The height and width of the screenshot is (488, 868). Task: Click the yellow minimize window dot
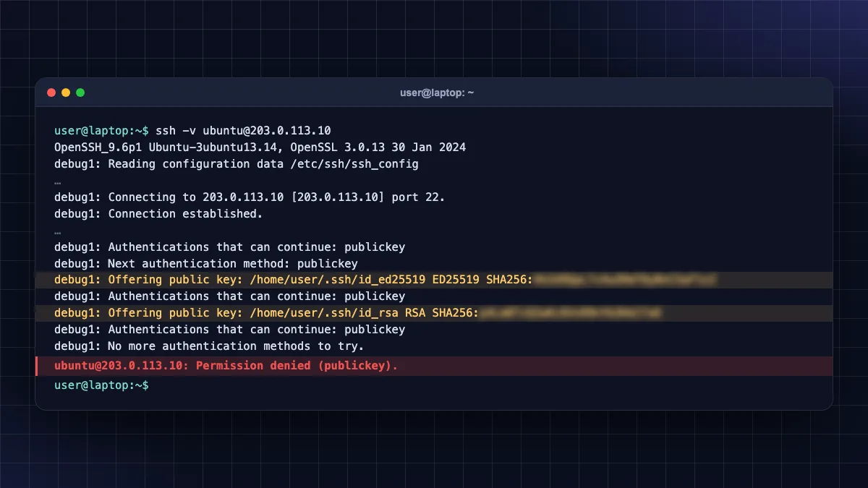point(66,93)
